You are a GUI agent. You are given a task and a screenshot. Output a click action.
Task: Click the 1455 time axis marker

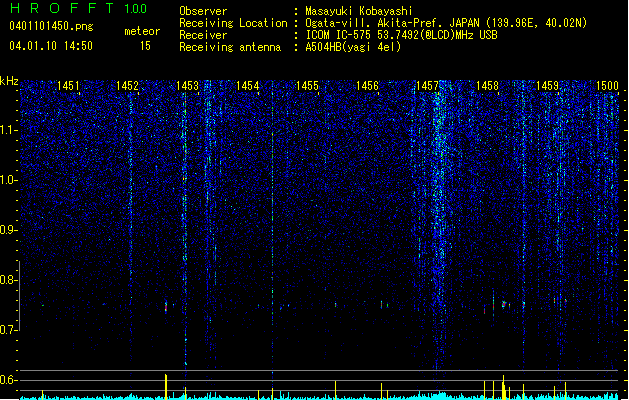click(x=307, y=85)
